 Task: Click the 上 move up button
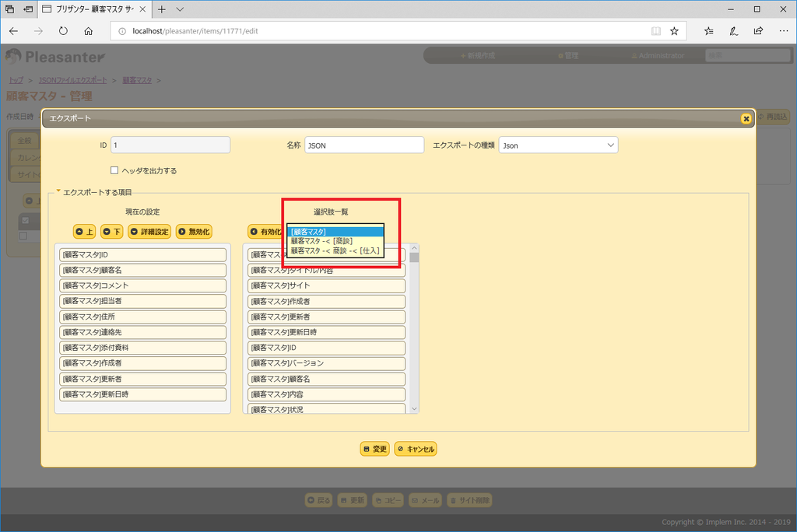pyautogui.click(x=84, y=232)
